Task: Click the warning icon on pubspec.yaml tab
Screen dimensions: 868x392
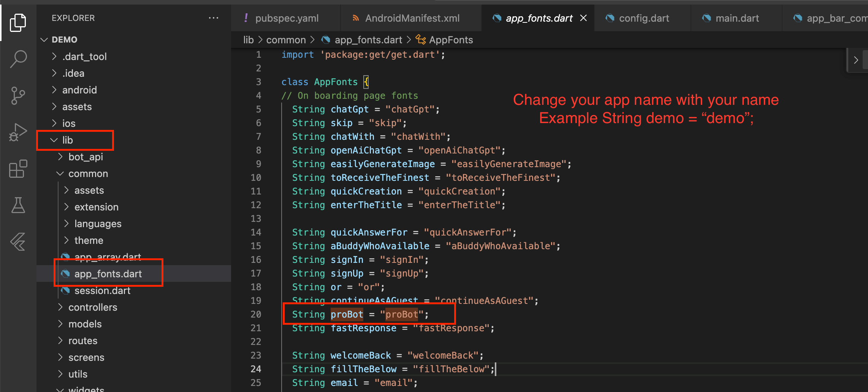Action: click(x=246, y=18)
